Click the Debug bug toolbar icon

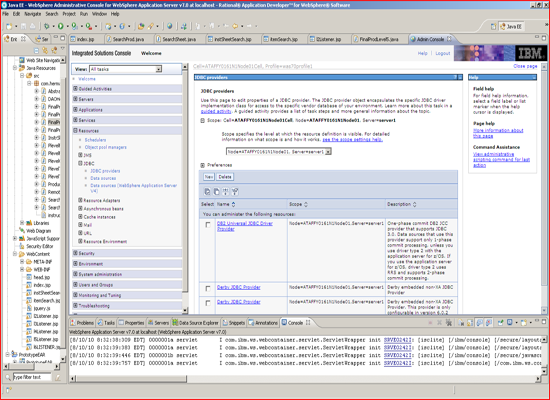click(x=47, y=26)
